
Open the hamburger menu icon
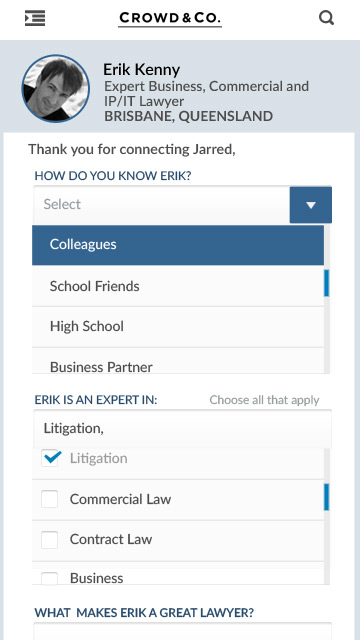click(35, 18)
